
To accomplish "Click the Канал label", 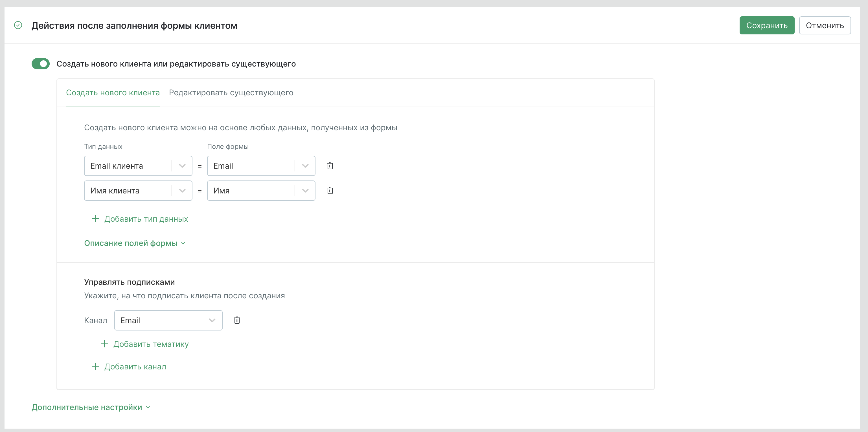I will coord(96,320).
